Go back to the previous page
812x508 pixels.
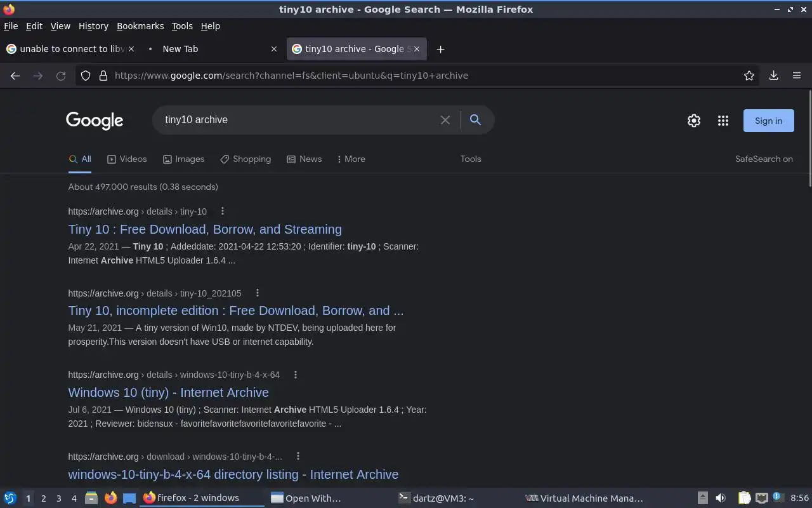[15, 76]
